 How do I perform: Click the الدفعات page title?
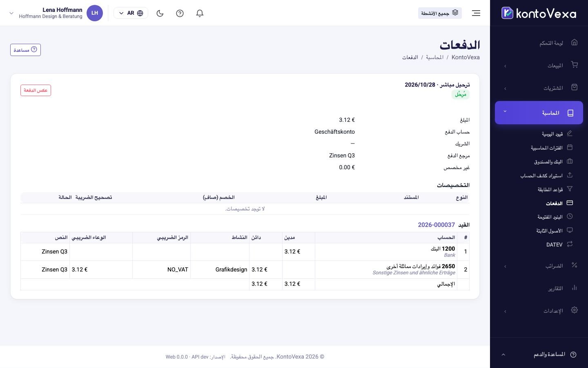[460, 45]
